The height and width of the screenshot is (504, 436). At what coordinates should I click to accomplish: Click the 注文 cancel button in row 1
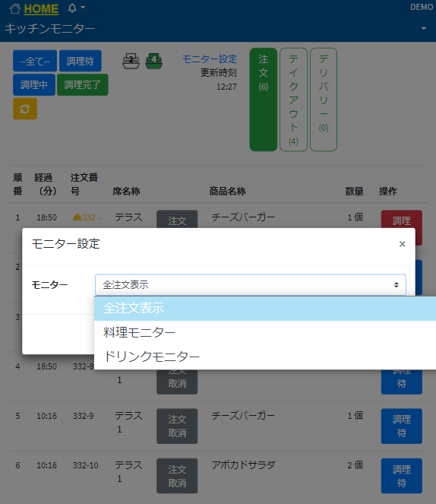pos(177,220)
